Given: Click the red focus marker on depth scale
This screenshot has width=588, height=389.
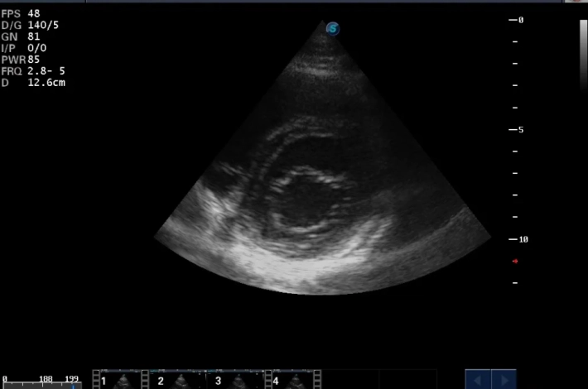Looking at the screenshot, I should pyautogui.click(x=515, y=261).
